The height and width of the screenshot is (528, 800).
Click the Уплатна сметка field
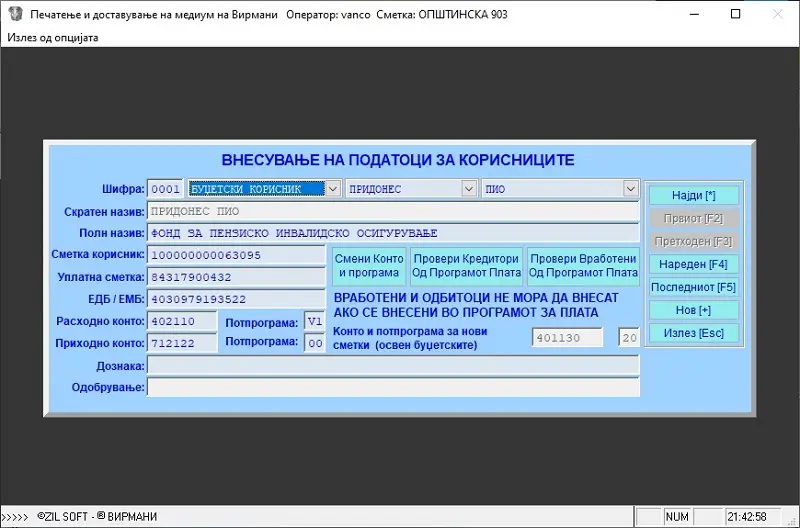pyautogui.click(x=236, y=277)
